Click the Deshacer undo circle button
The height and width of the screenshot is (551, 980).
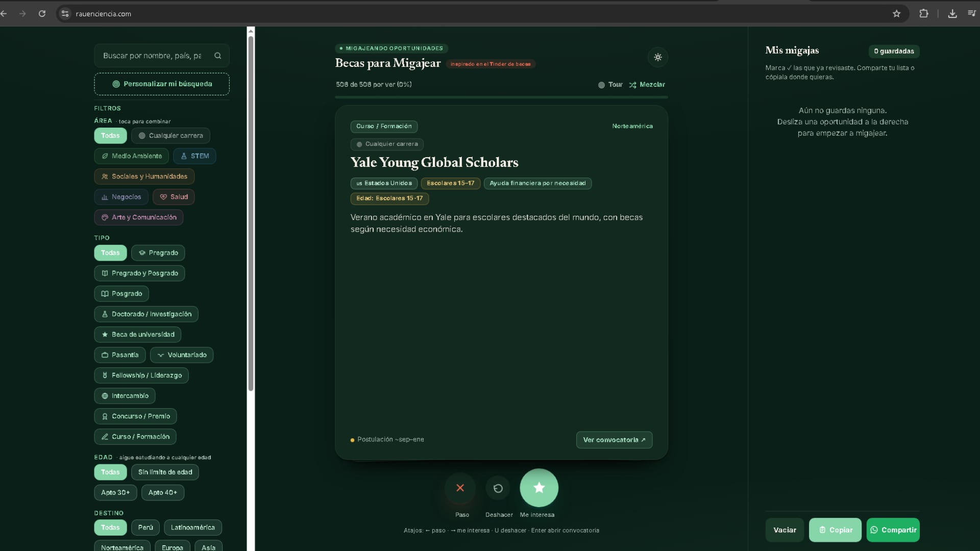click(498, 488)
